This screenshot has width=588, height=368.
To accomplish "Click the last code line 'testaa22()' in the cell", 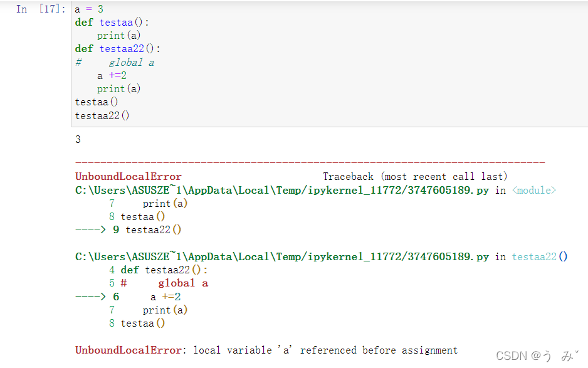I will pos(102,115).
